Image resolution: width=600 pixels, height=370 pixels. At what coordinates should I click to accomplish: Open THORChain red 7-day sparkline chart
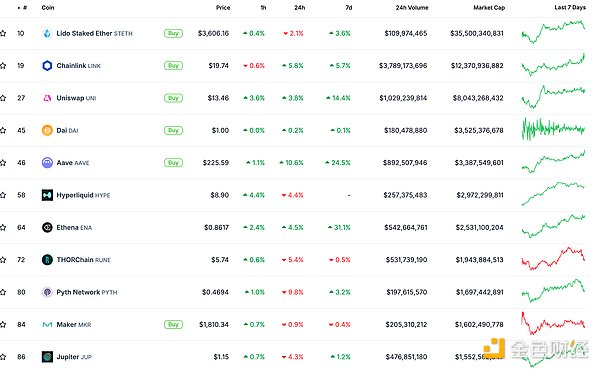point(553,259)
